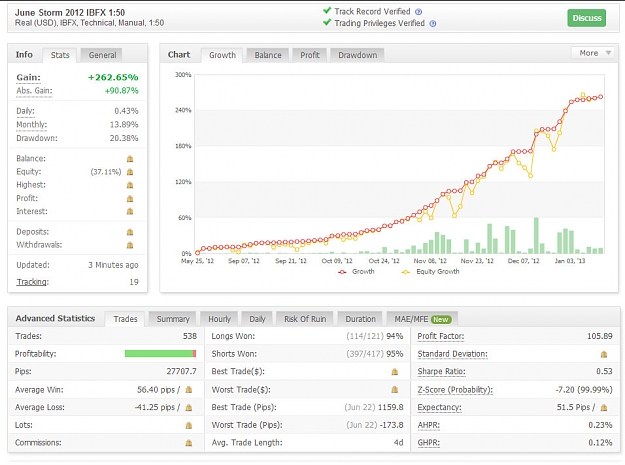Click the tallest green bar near Dec 07
Screen dimensions: 625x465
[536, 235]
